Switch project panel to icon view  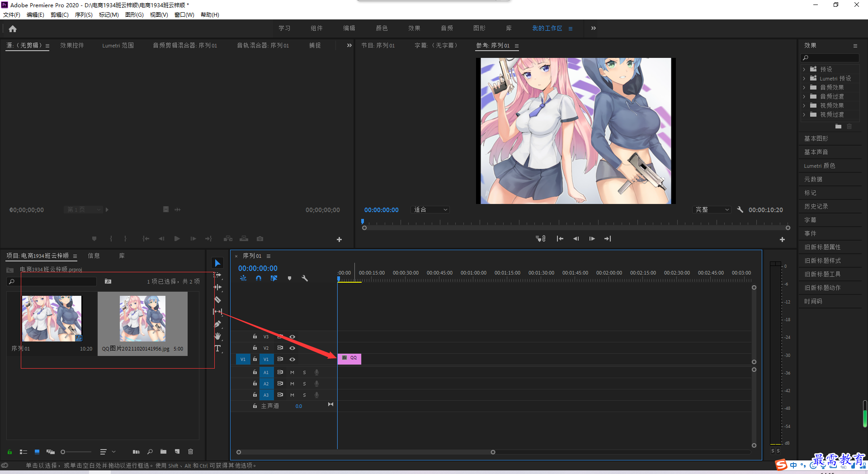click(x=37, y=451)
